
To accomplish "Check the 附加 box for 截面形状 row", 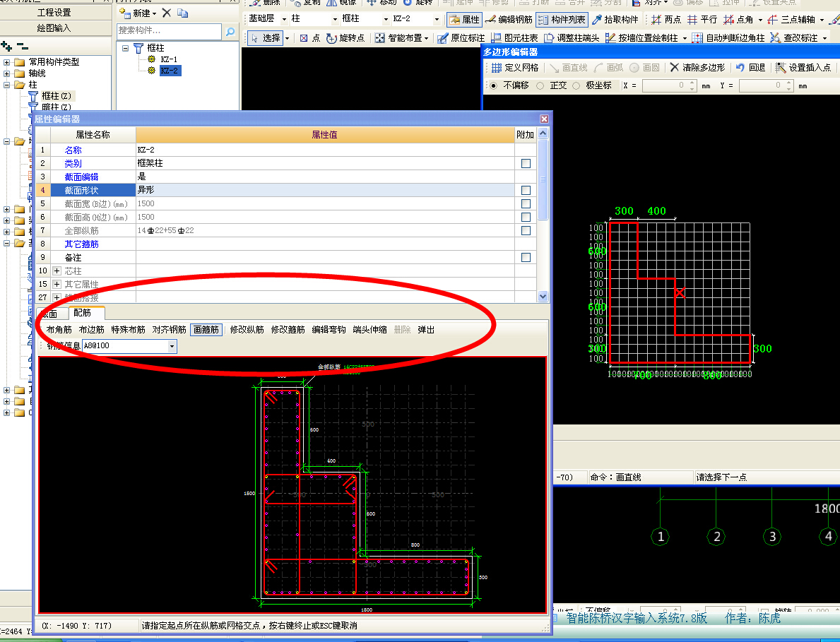I will coord(526,190).
